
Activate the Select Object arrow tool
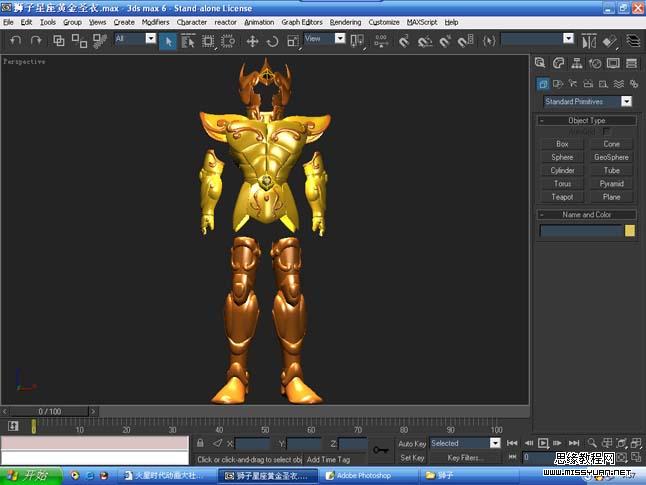tap(168, 41)
